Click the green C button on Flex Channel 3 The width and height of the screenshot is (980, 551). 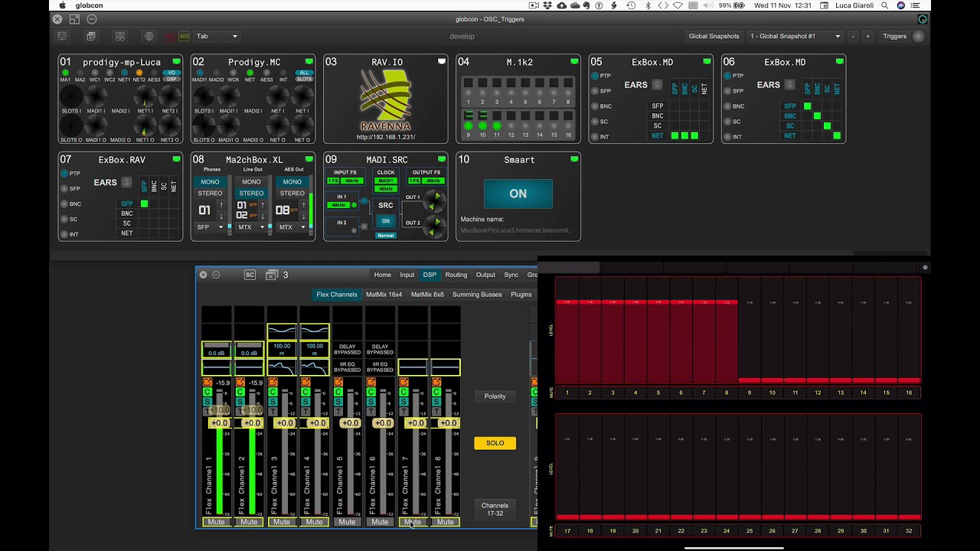pyautogui.click(x=273, y=392)
